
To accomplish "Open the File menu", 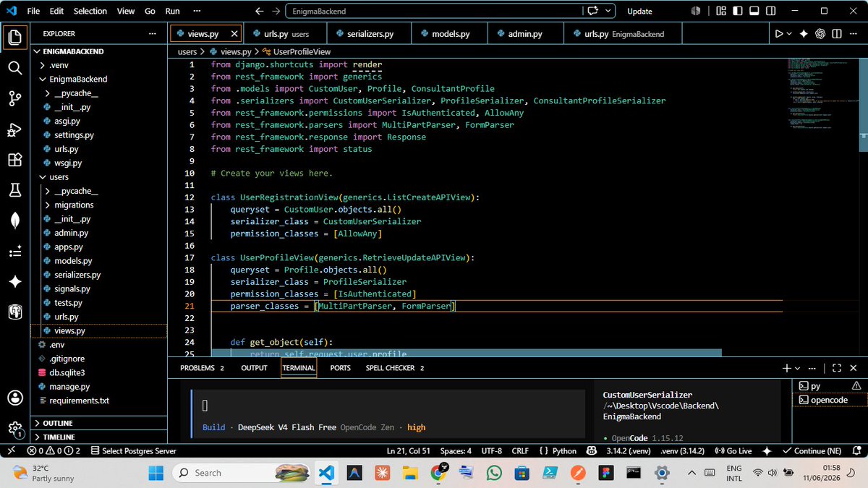I will tap(33, 11).
